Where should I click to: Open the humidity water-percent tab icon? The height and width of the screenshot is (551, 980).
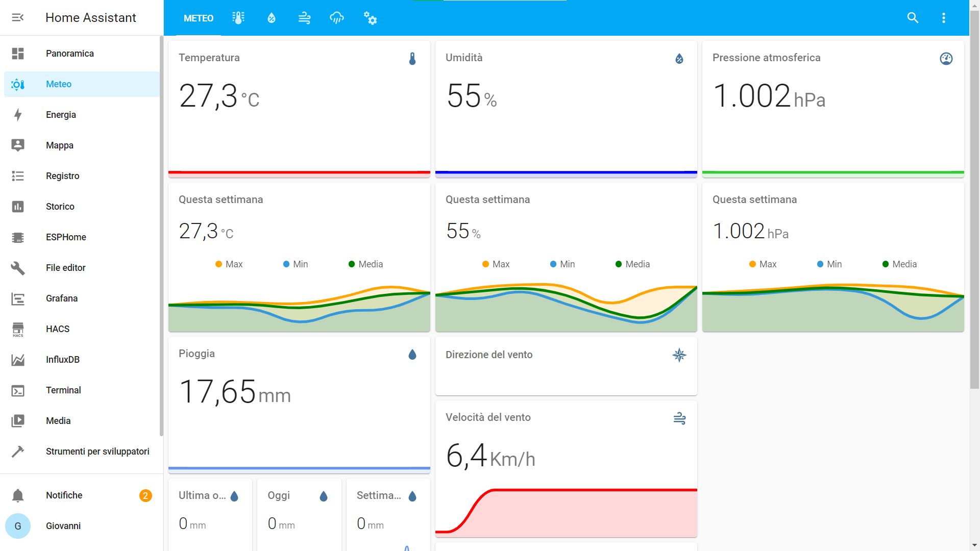[272, 18]
